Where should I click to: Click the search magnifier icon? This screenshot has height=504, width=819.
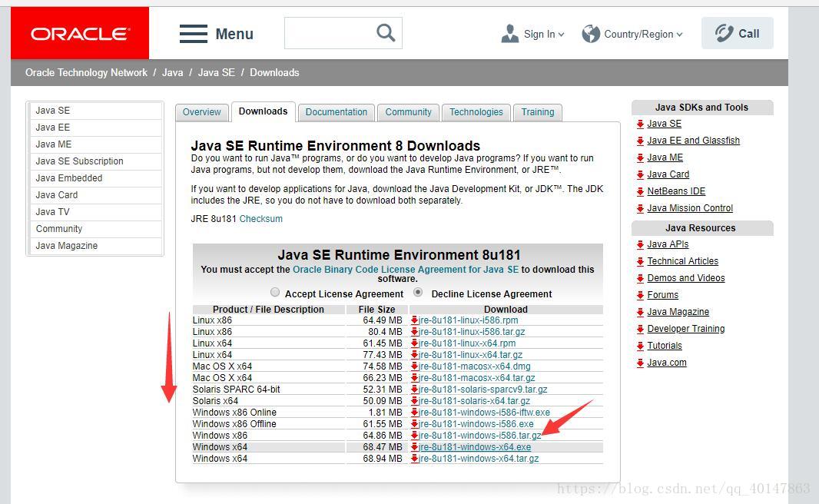(386, 33)
